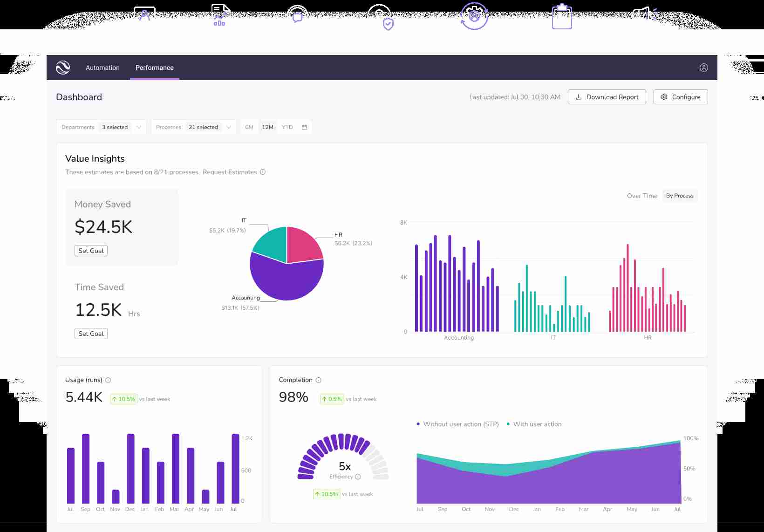This screenshot has height=532, width=764.
Task: Toggle the With user action legend item
Action: pos(534,424)
